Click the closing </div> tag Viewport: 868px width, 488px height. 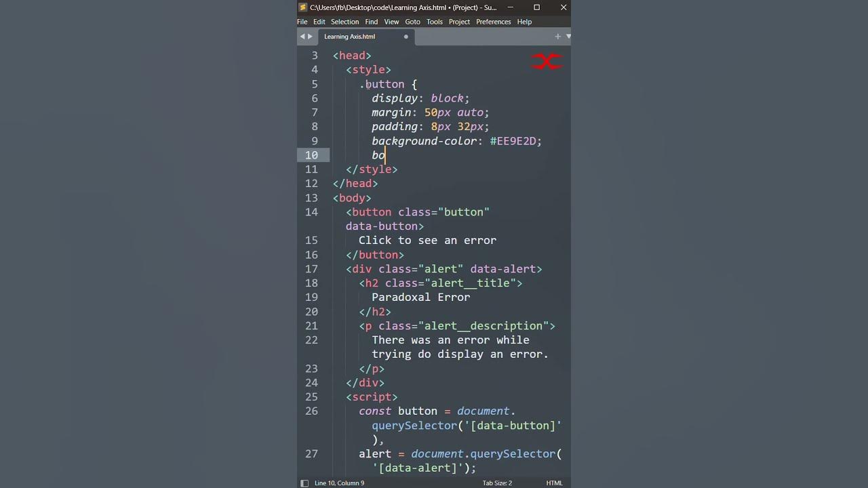tap(365, 383)
